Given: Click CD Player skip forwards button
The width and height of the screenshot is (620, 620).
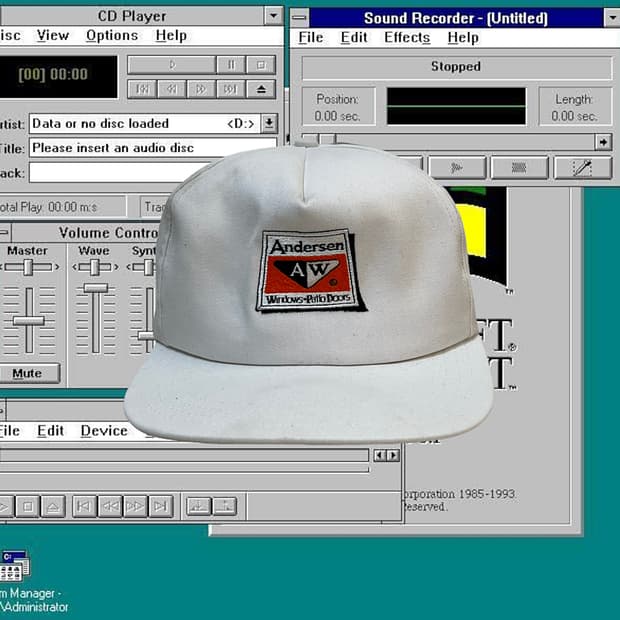Looking at the screenshot, I should coord(201,89).
